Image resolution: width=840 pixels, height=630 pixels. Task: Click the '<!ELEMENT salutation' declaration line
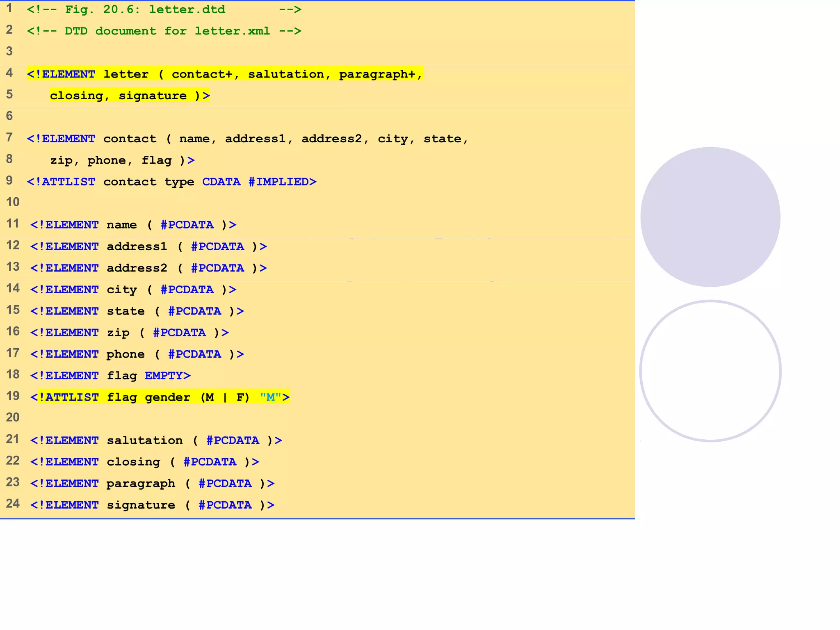(156, 441)
